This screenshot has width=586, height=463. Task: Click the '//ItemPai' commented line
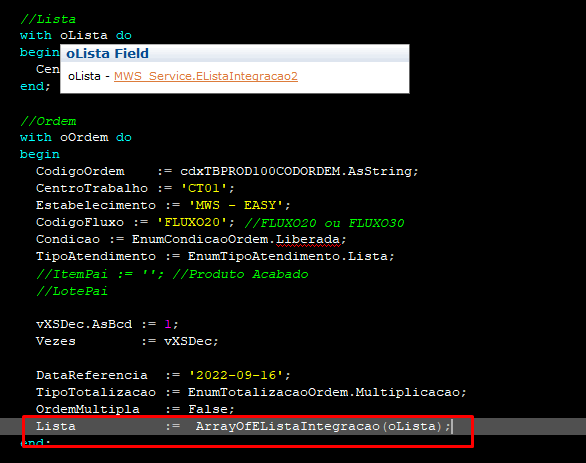click(x=172, y=274)
